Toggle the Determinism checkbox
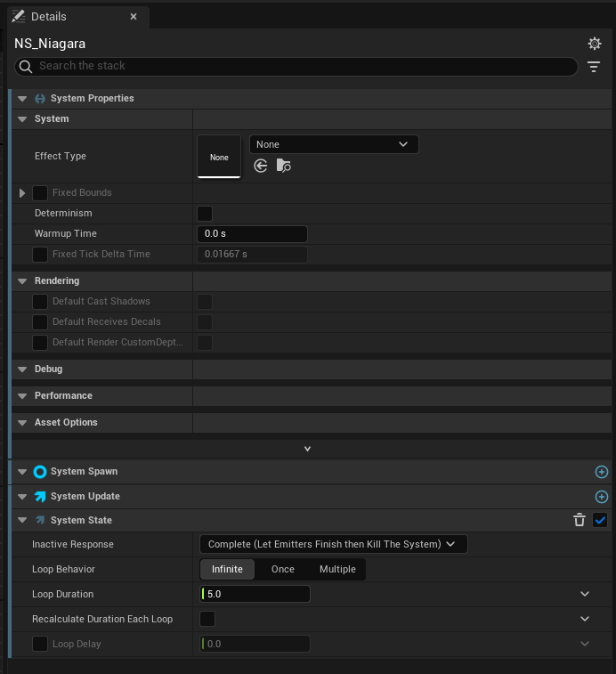The height and width of the screenshot is (674, 616). pyautogui.click(x=205, y=214)
